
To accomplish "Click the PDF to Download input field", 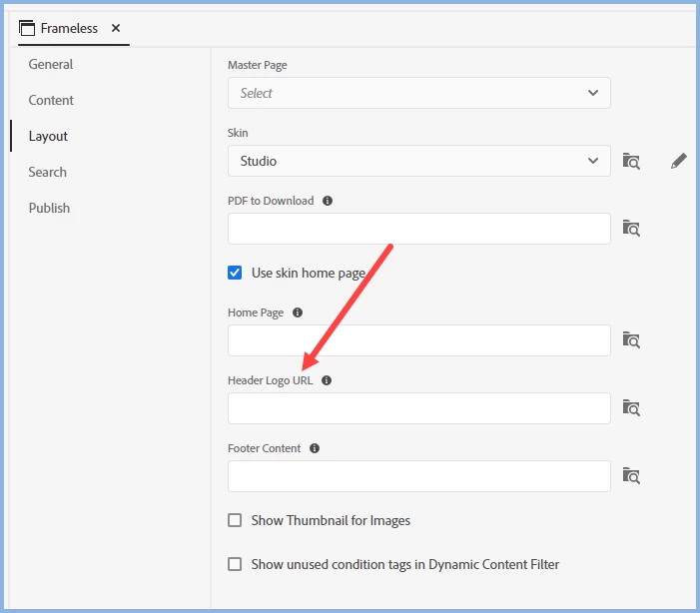I will 418,229.
